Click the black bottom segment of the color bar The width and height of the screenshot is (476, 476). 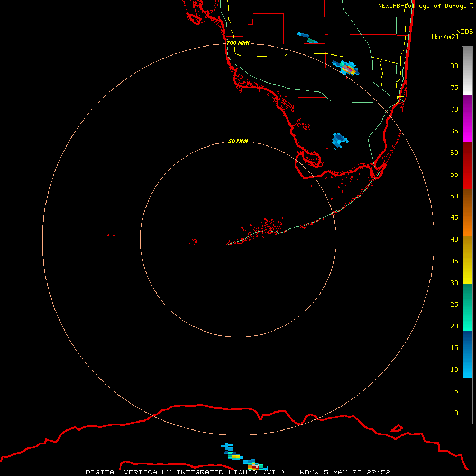coord(467,401)
